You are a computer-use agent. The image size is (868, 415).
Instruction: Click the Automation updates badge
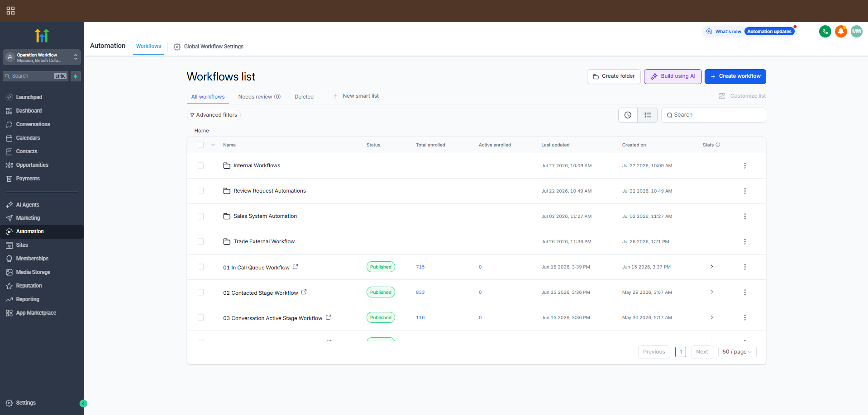(x=769, y=31)
